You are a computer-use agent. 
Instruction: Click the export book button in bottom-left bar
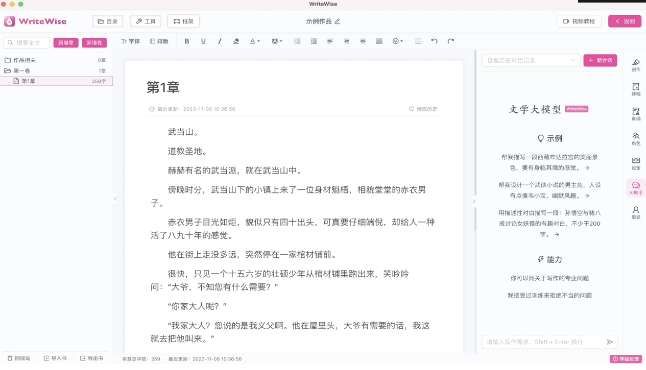coord(91,358)
